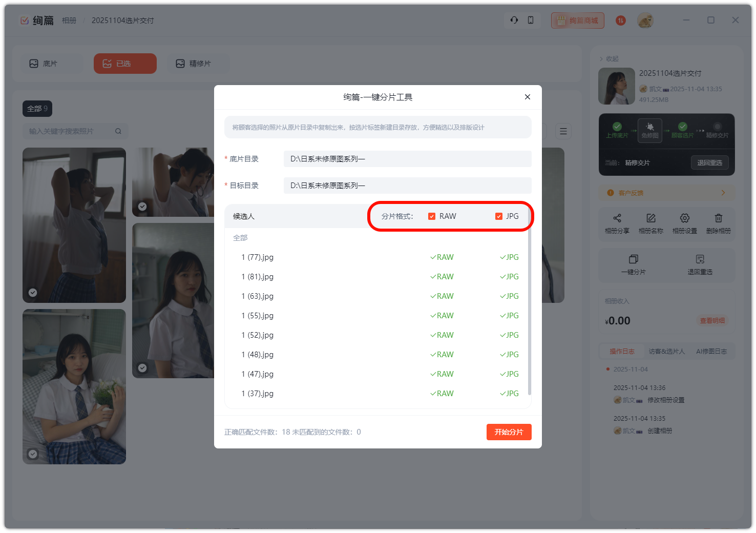
Task: Click the 相册名称 edit icon
Action: pos(651,218)
